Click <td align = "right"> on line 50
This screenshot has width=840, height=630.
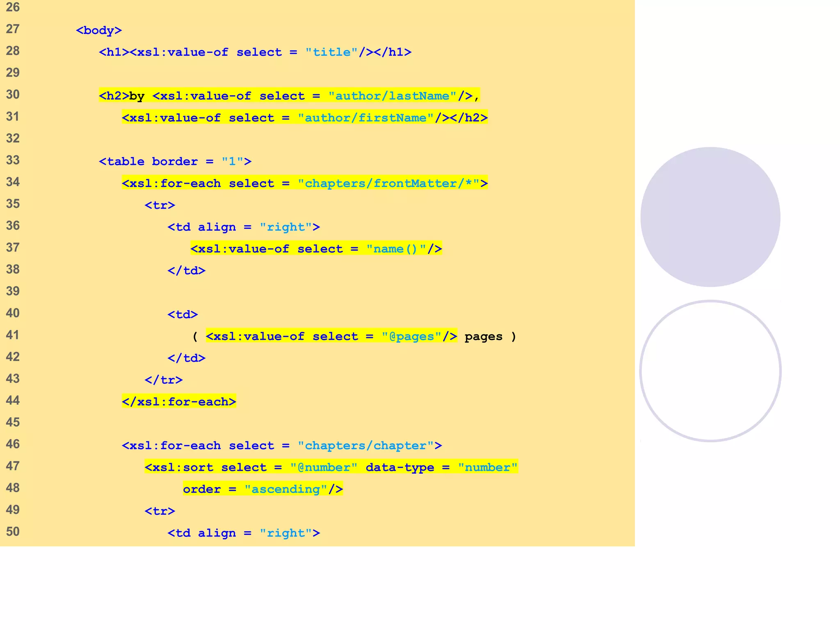tap(244, 533)
